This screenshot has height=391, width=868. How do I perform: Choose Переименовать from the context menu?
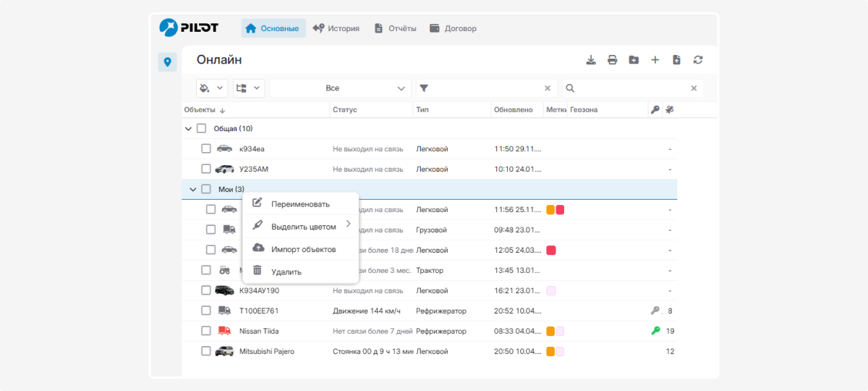300,204
